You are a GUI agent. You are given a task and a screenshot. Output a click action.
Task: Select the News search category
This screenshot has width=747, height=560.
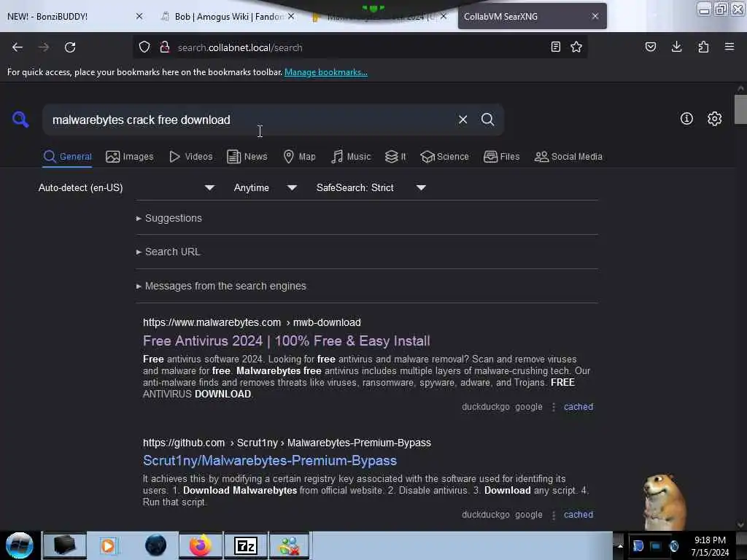(247, 157)
